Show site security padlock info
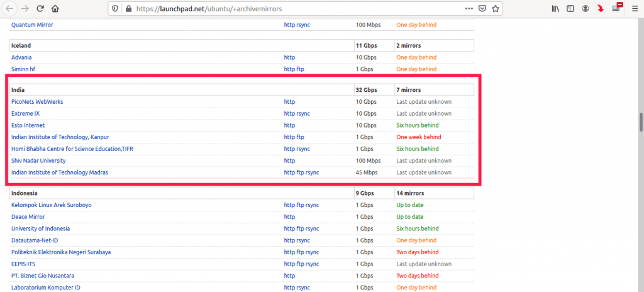Screen dimensions: 644x292 click(128, 9)
